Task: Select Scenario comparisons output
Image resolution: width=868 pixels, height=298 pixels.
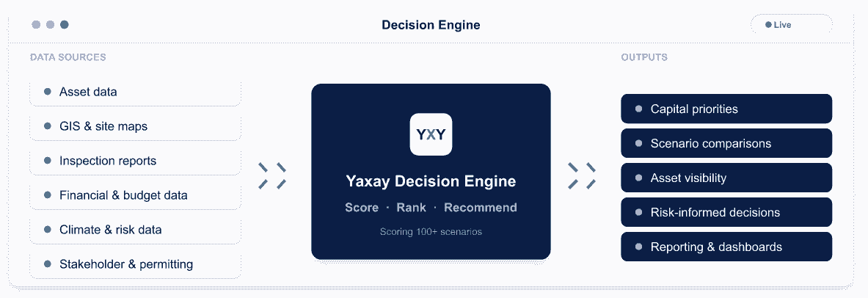Action: (x=726, y=143)
